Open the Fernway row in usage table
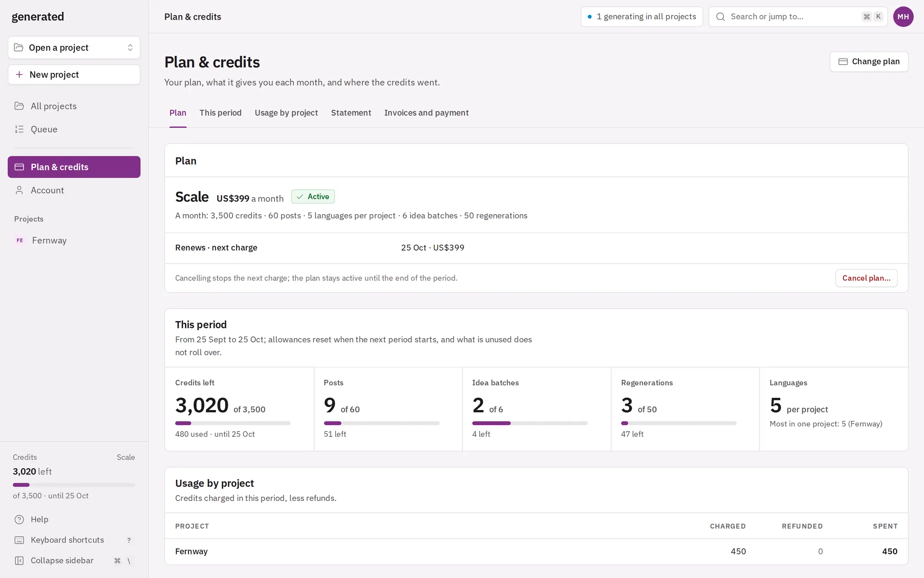Image resolution: width=924 pixels, height=578 pixels. coord(536,551)
